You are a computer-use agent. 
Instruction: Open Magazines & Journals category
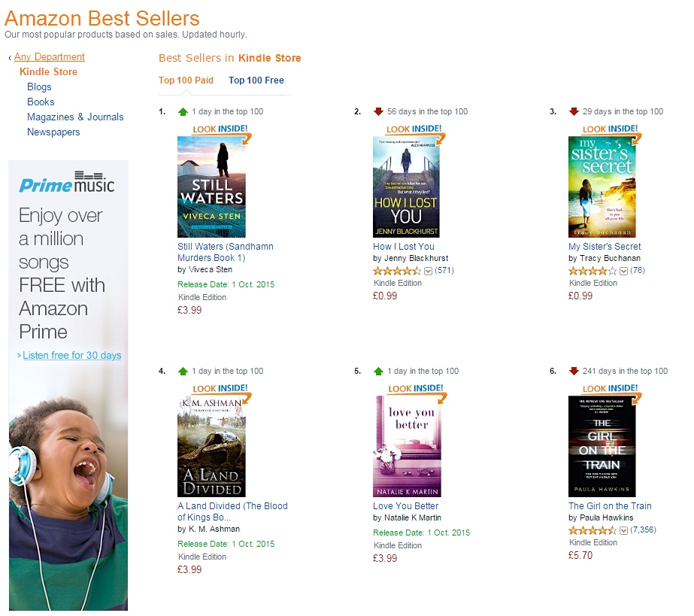[x=75, y=117]
